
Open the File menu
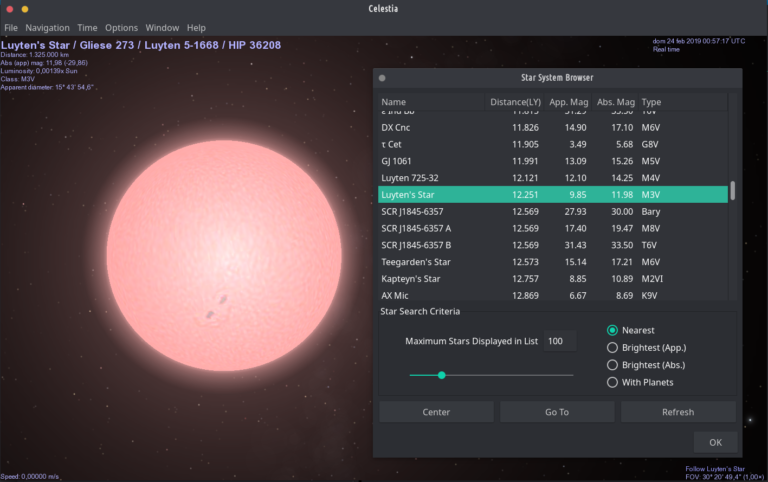pyautogui.click(x=11, y=28)
